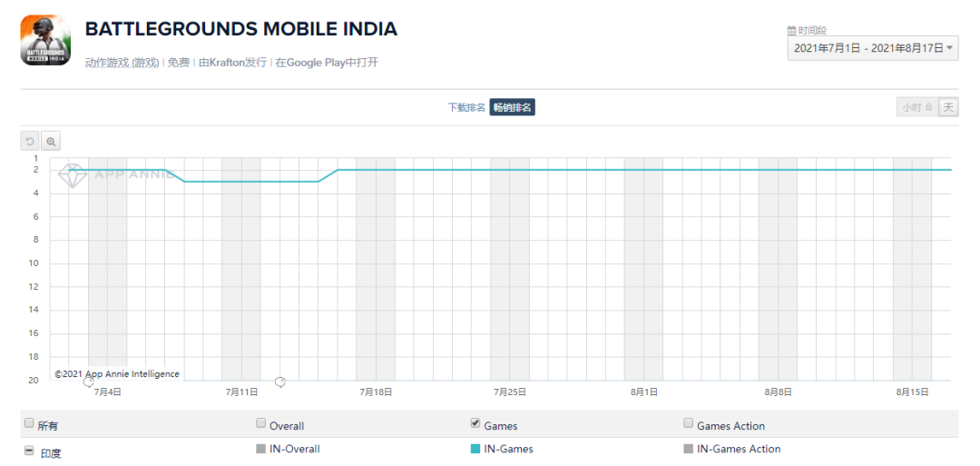The height and width of the screenshot is (466, 980).
Task: Click the calendar icon beside 时间段
Action: coord(791,31)
